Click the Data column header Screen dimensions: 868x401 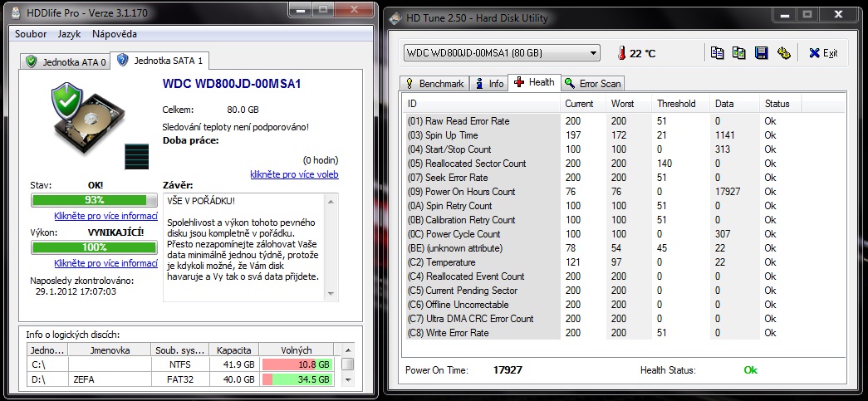pos(735,104)
